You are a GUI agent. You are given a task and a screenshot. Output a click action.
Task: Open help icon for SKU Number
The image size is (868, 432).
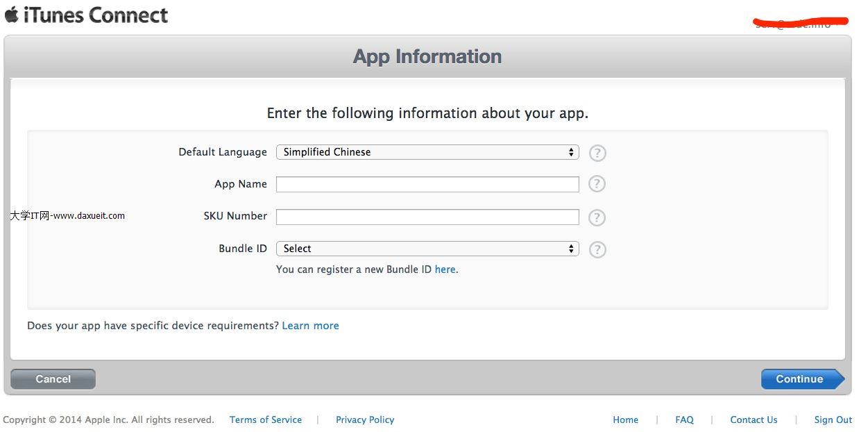click(597, 217)
